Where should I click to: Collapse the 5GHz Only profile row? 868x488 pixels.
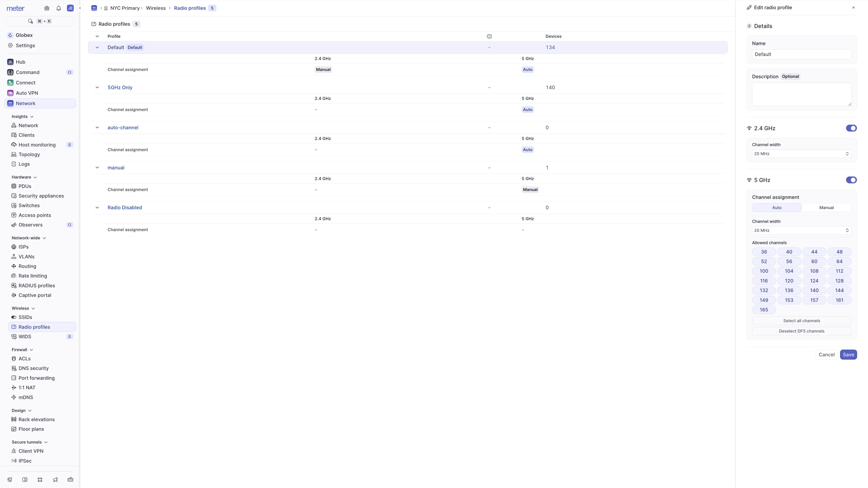(97, 88)
